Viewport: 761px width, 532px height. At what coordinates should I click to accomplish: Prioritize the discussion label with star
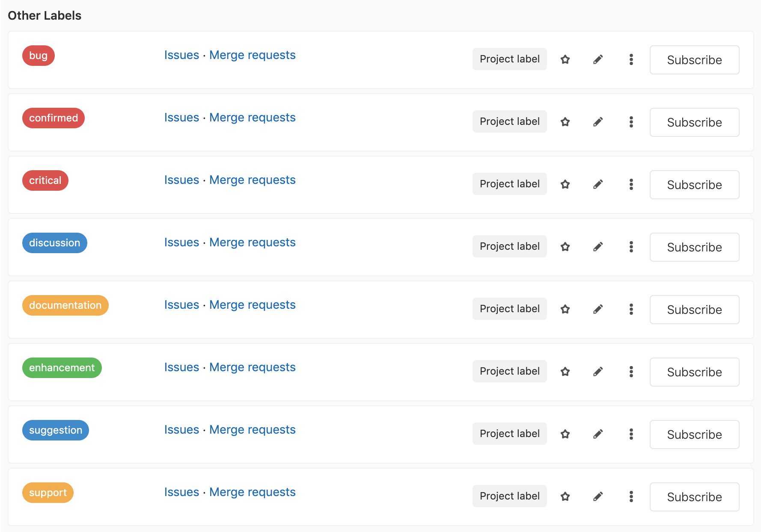565,247
